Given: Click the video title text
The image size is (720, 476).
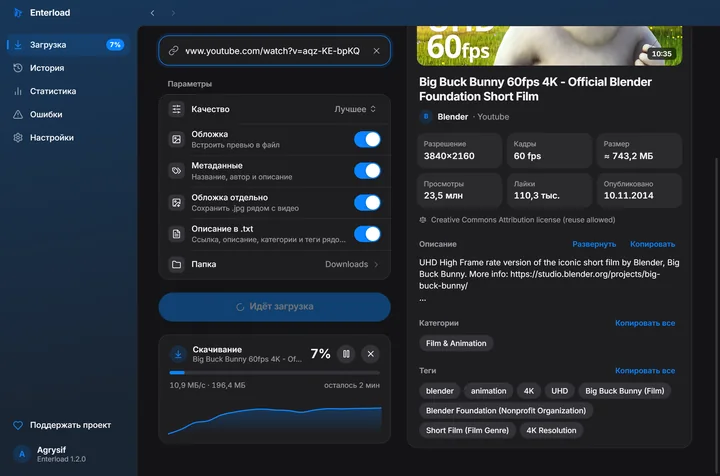Looking at the screenshot, I should click(535, 89).
